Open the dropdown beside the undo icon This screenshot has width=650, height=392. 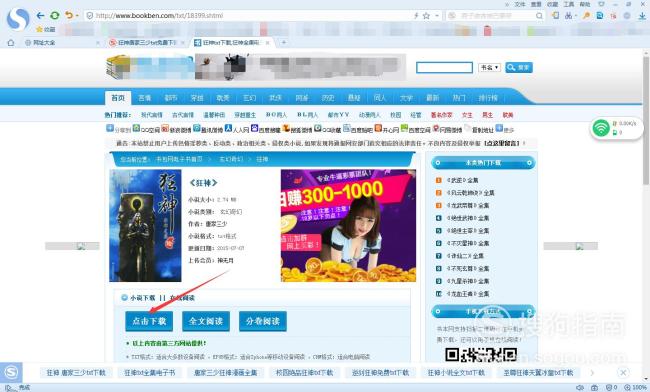(77, 16)
